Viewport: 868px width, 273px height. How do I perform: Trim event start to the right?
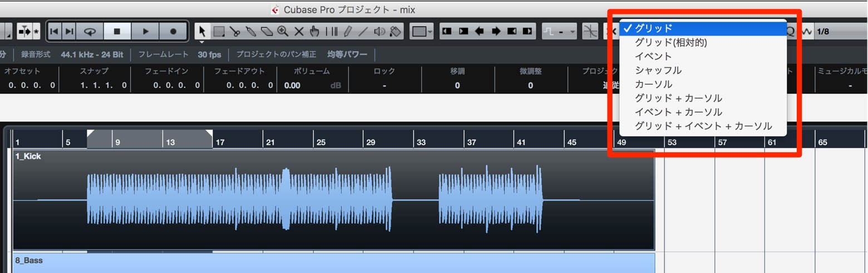[463, 32]
